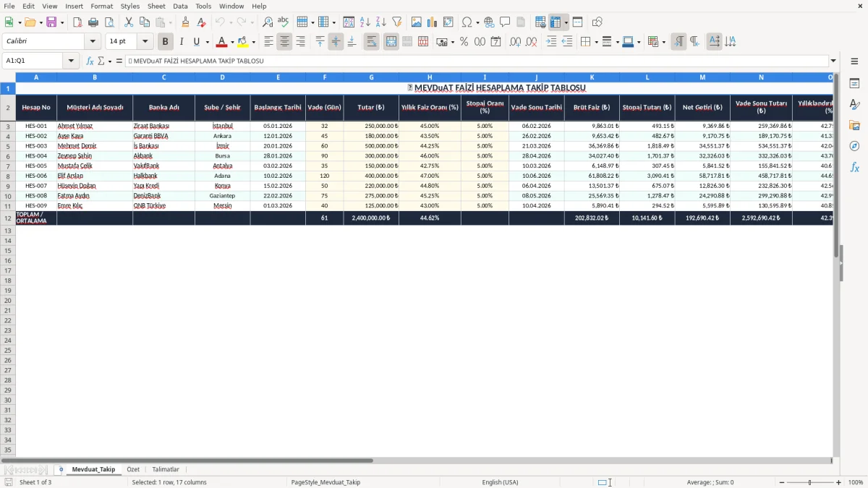Toggle Align Left
868x488 pixels.
click(268, 42)
